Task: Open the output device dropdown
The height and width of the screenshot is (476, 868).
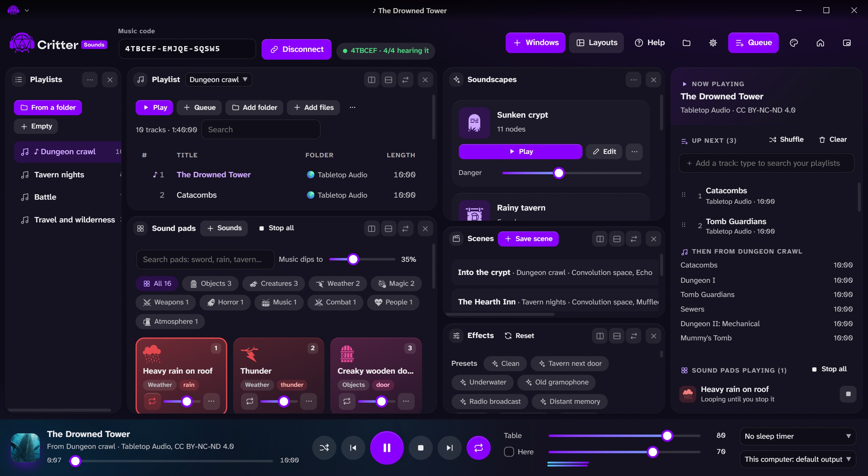Action: [798, 459]
